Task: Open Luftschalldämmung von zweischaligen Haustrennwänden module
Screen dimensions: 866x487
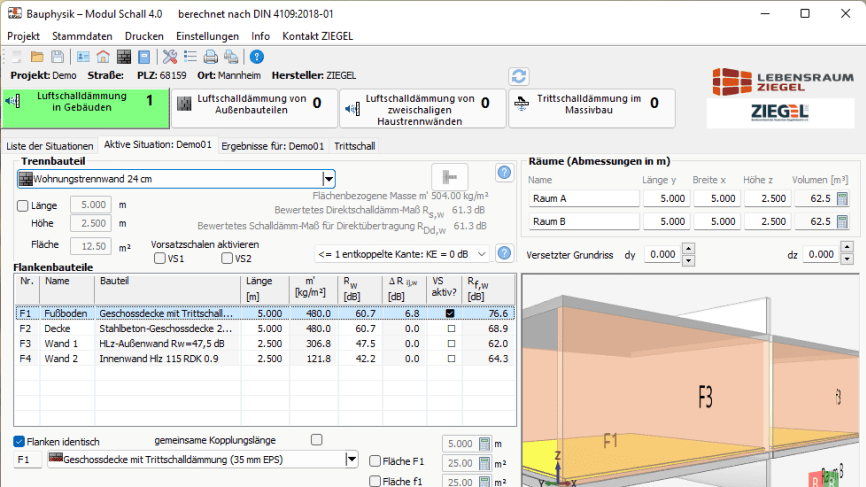Action: coord(423,108)
